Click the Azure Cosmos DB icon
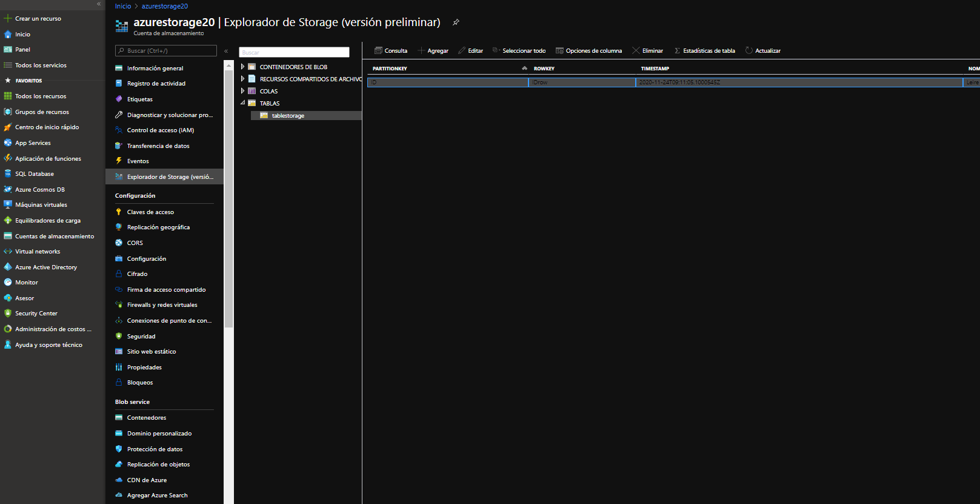980x504 pixels. (8, 190)
